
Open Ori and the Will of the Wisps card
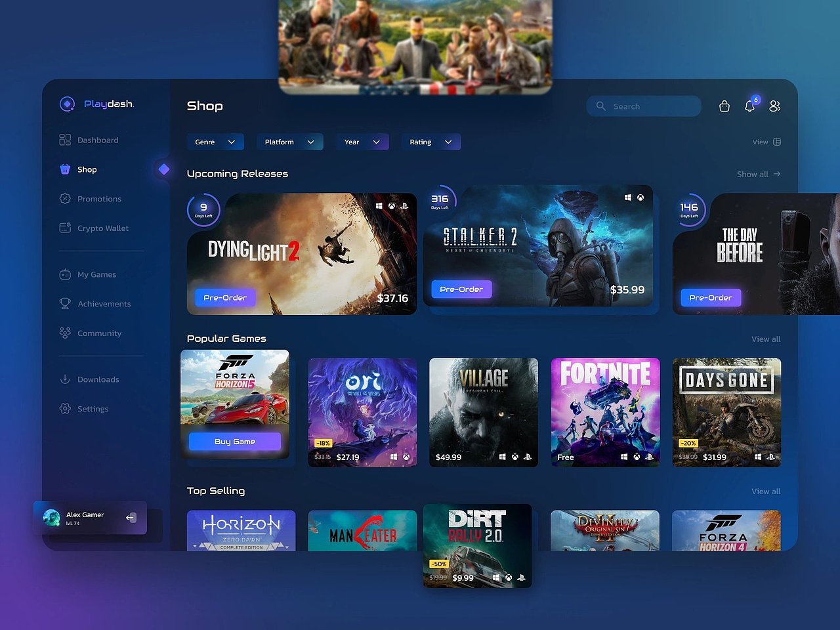(x=362, y=412)
